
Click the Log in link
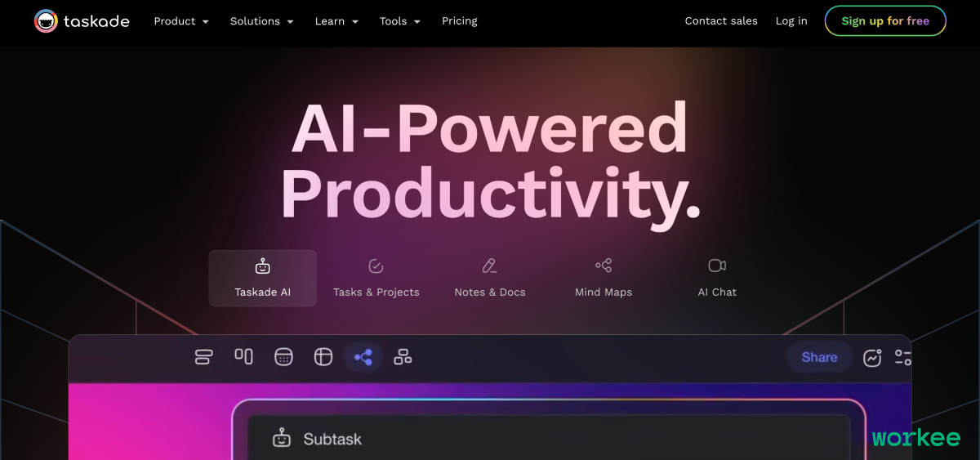791,21
